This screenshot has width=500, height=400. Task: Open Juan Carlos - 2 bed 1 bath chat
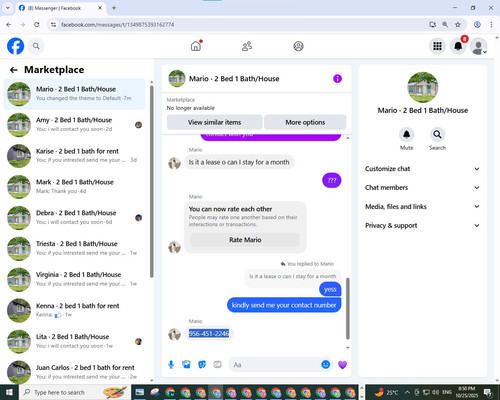point(74,372)
